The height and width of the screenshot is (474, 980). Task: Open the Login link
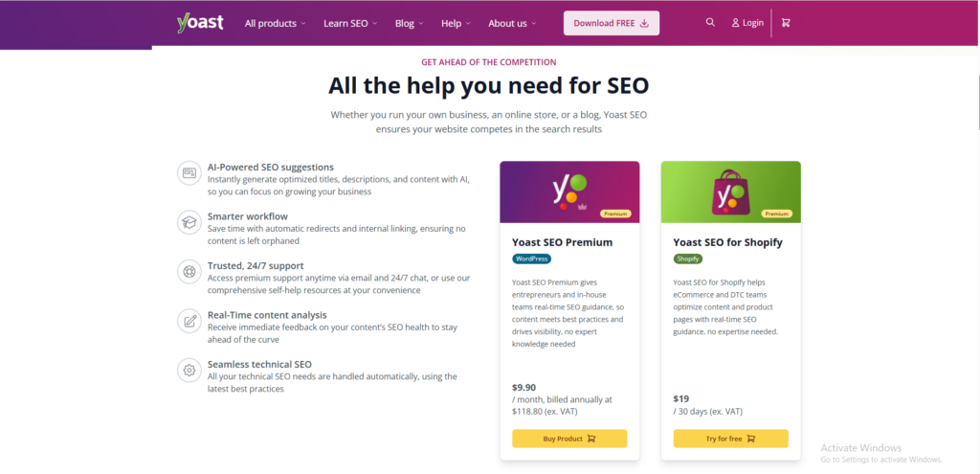click(x=747, y=23)
